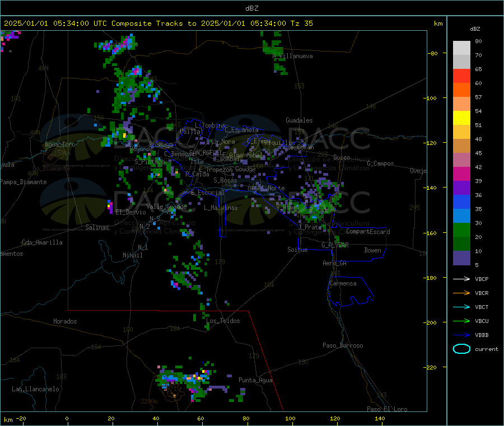
Task: Click the 'Valle_Grande' map label
Action: (166, 207)
